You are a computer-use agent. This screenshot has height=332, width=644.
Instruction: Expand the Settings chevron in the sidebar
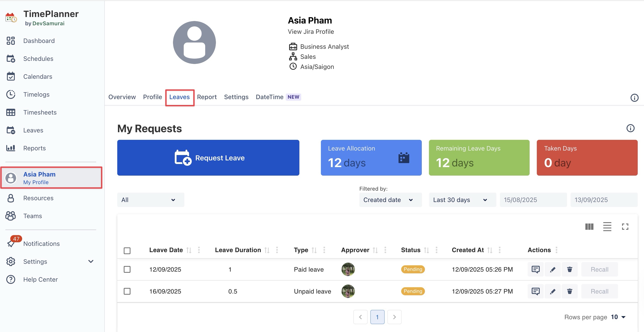pyautogui.click(x=91, y=262)
